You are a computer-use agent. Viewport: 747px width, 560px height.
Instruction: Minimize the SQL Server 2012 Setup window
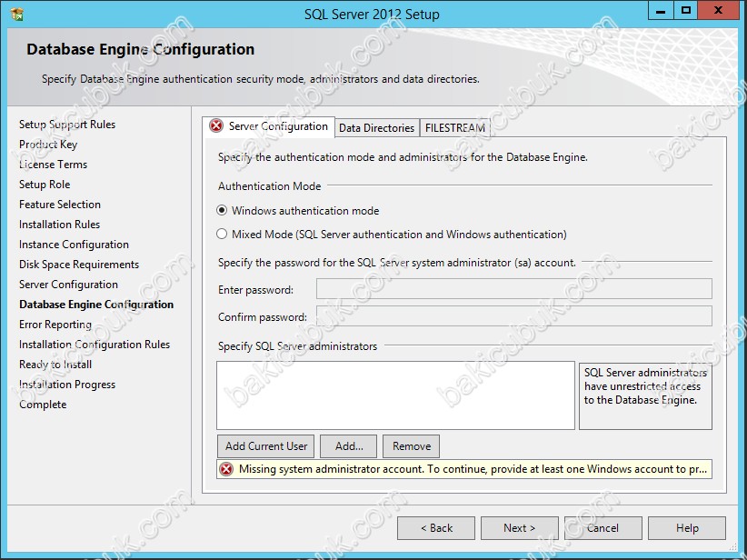tap(661, 11)
